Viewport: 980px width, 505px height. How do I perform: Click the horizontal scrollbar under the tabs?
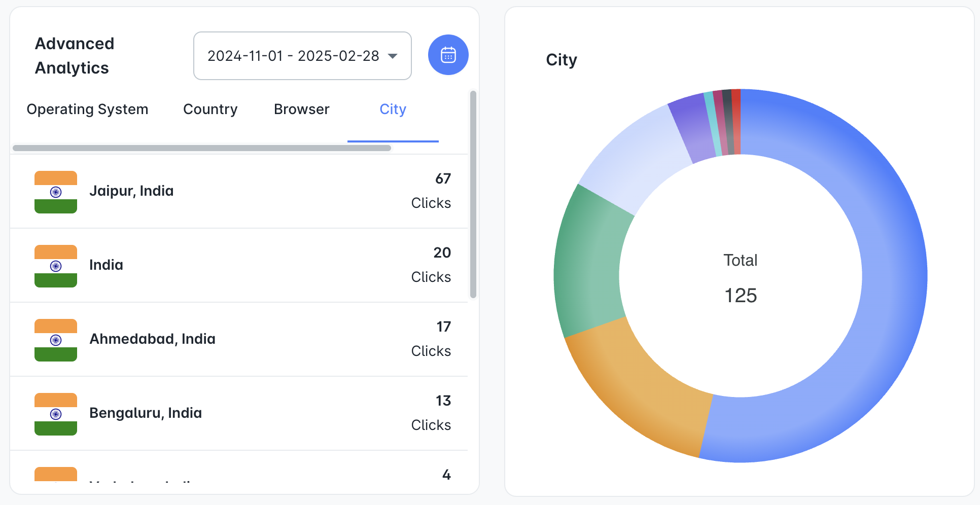pos(202,148)
